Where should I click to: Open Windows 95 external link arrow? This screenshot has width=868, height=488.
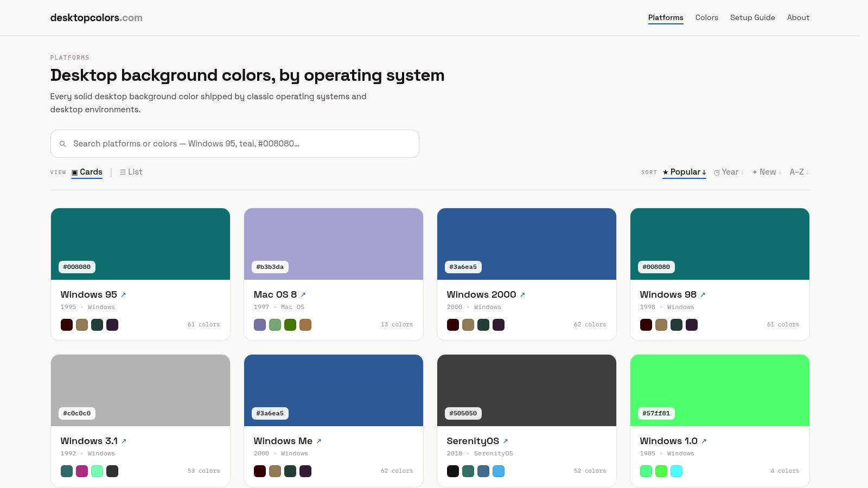click(123, 295)
